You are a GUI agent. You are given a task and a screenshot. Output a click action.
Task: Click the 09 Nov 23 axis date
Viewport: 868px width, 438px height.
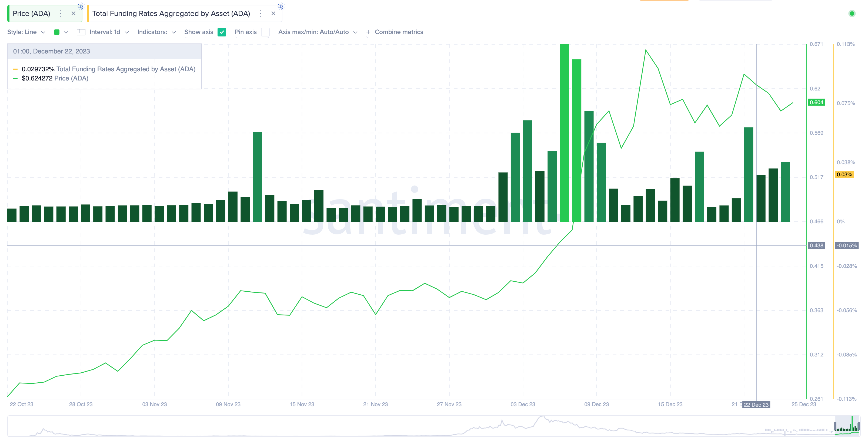click(x=228, y=404)
